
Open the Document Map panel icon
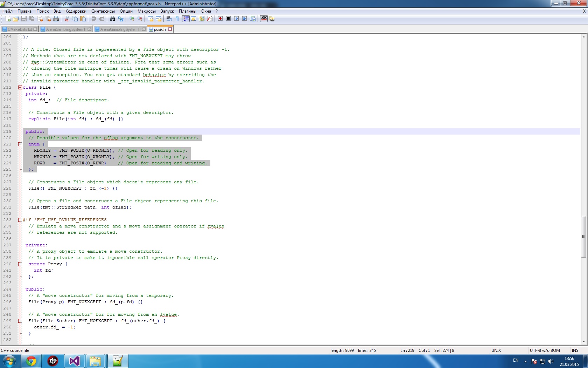(201, 19)
